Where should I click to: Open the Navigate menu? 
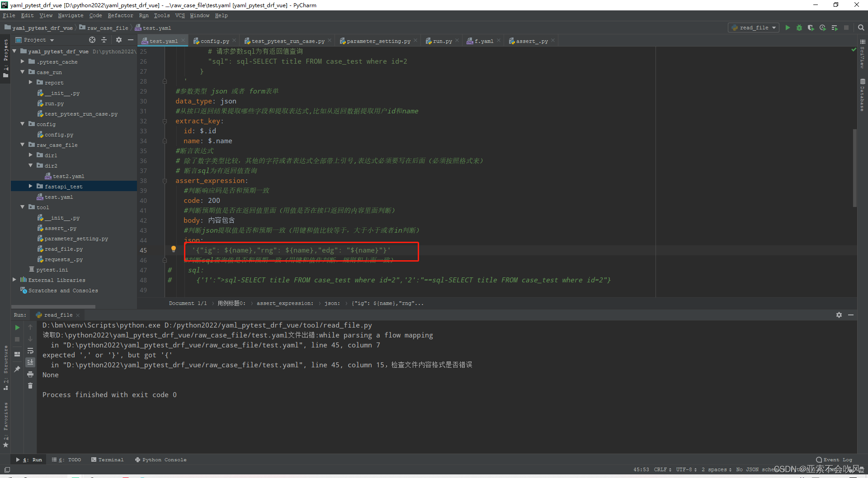tap(71, 15)
